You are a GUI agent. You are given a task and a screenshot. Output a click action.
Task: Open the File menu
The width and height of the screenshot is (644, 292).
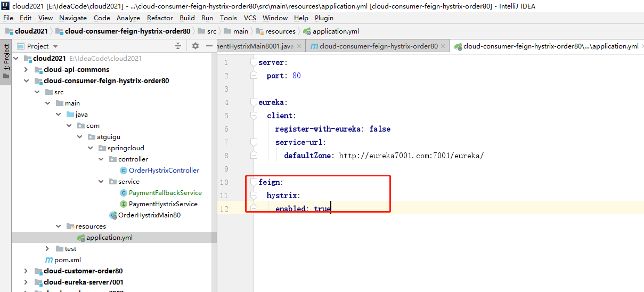8,18
